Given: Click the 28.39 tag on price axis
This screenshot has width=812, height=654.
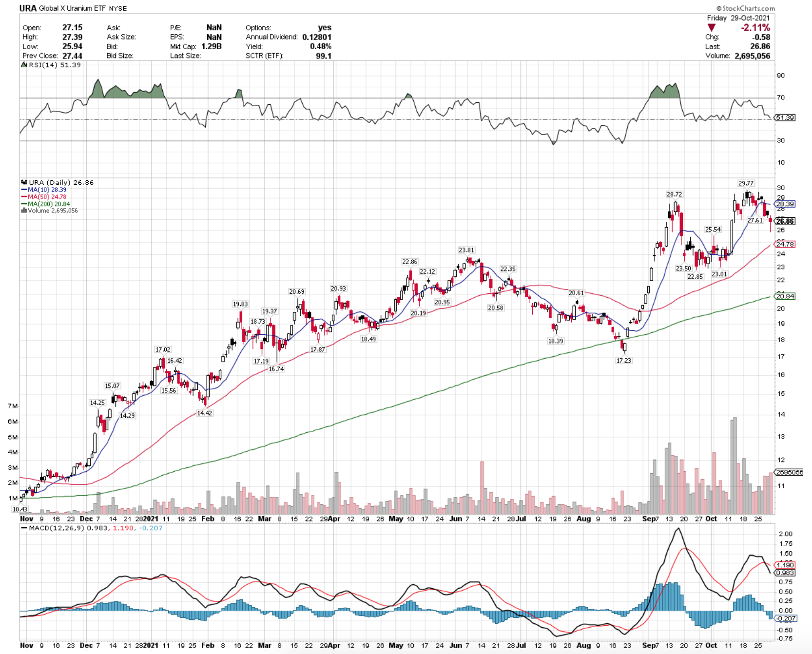Looking at the screenshot, I should pyautogui.click(x=785, y=204).
